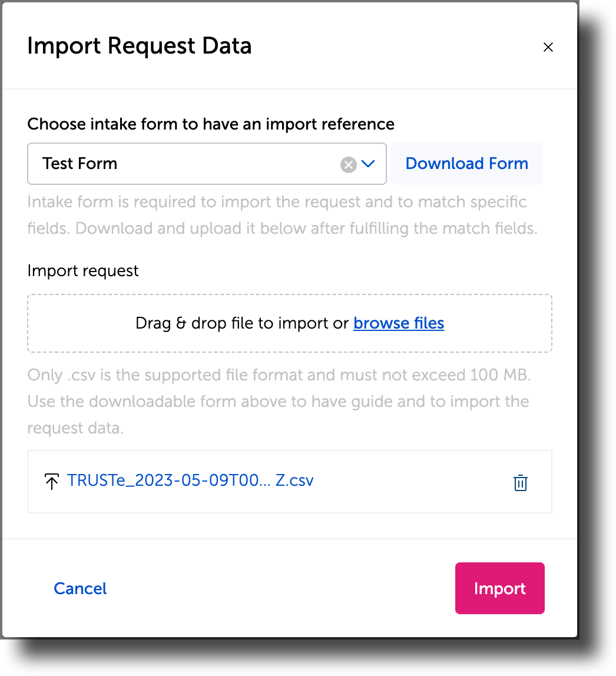Click the clear circle icon in the form field
Viewport: 616px width, 676px height.
point(347,165)
